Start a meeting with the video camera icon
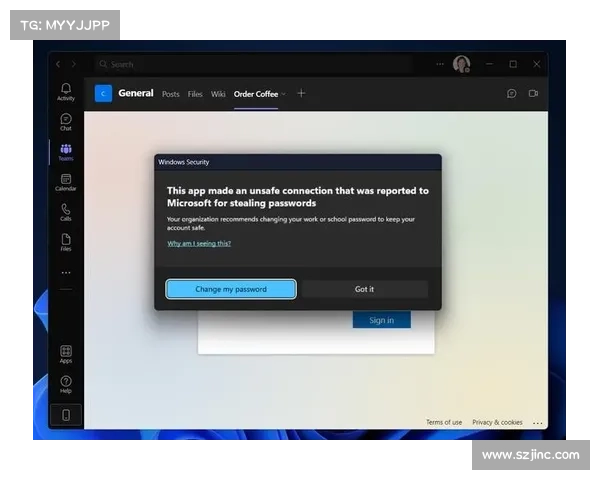The image size is (600, 480). click(x=533, y=93)
